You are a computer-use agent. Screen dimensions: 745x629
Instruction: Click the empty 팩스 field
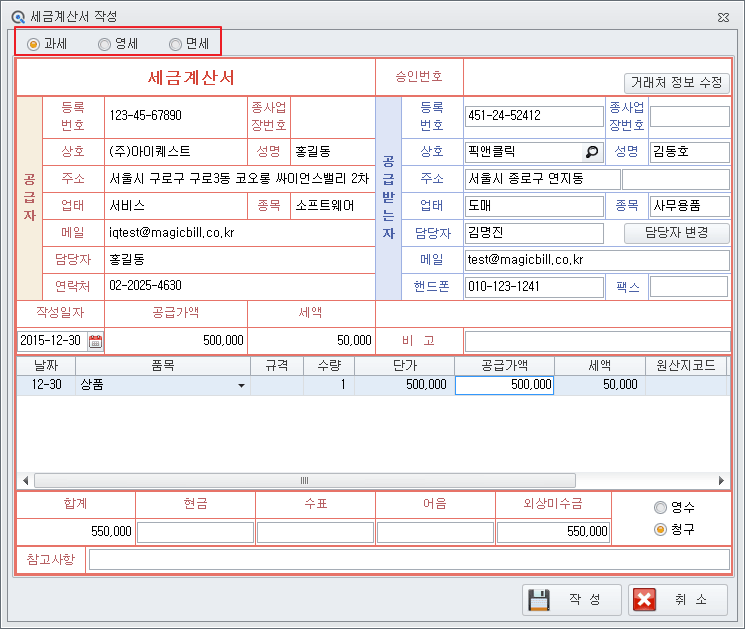click(688, 287)
